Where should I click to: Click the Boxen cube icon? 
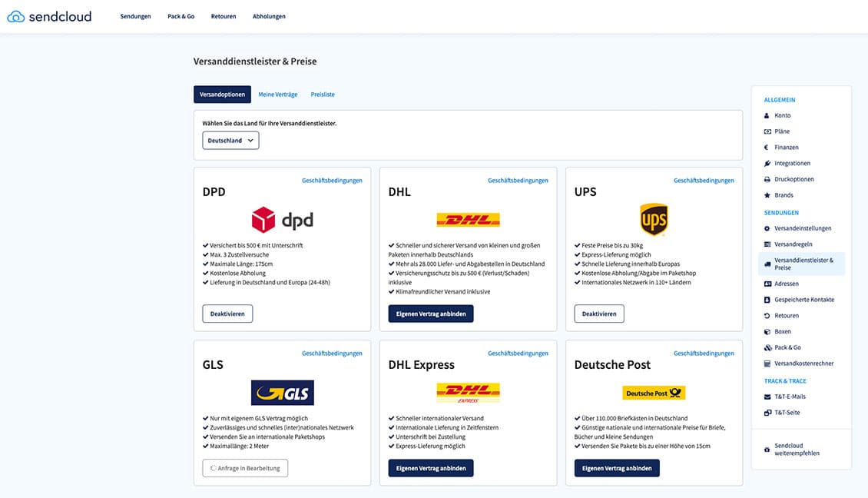767,332
